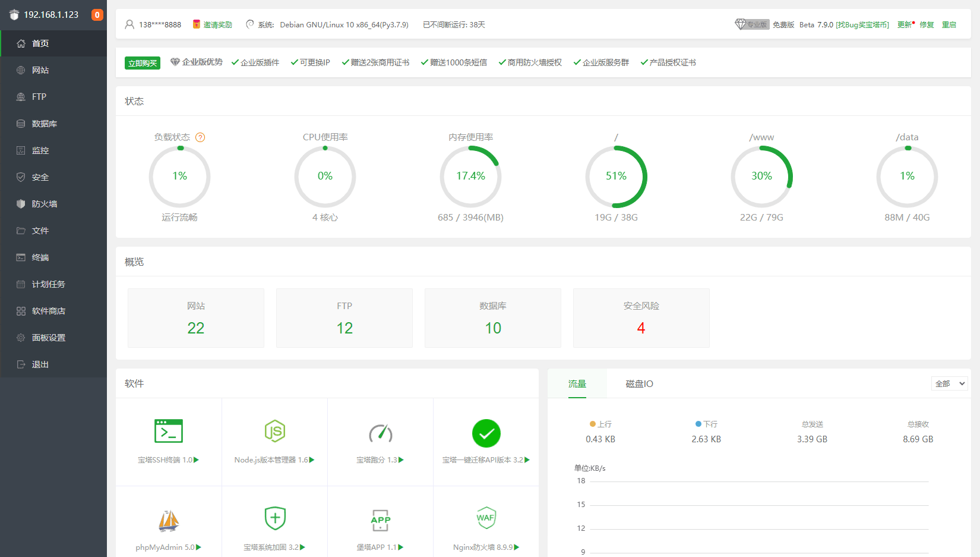Image resolution: width=980 pixels, height=557 pixels.
Task: Open the Nginx防火墙 WAF icon
Action: tap(486, 518)
